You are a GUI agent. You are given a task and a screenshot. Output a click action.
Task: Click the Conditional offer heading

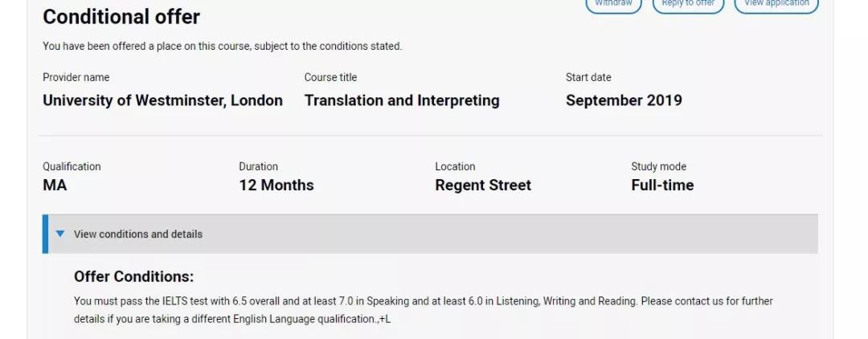click(121, 17)
